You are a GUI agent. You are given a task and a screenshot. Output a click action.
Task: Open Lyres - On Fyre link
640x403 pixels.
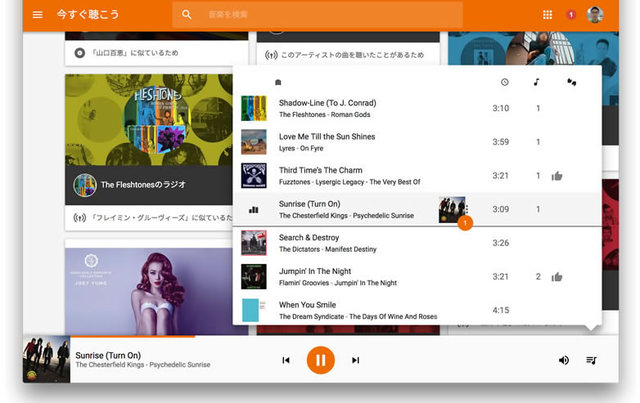(301, 148)
